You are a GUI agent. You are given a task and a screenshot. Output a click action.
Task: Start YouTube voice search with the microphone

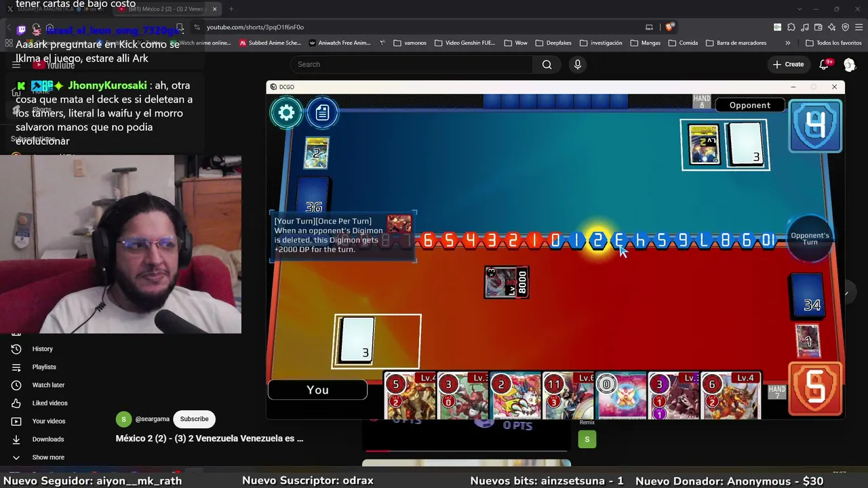(x=578, y=64)
